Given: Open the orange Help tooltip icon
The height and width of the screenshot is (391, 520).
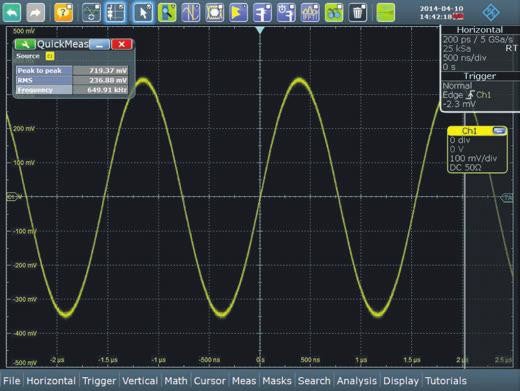Looking at the screenshot, I should (63, 13).
